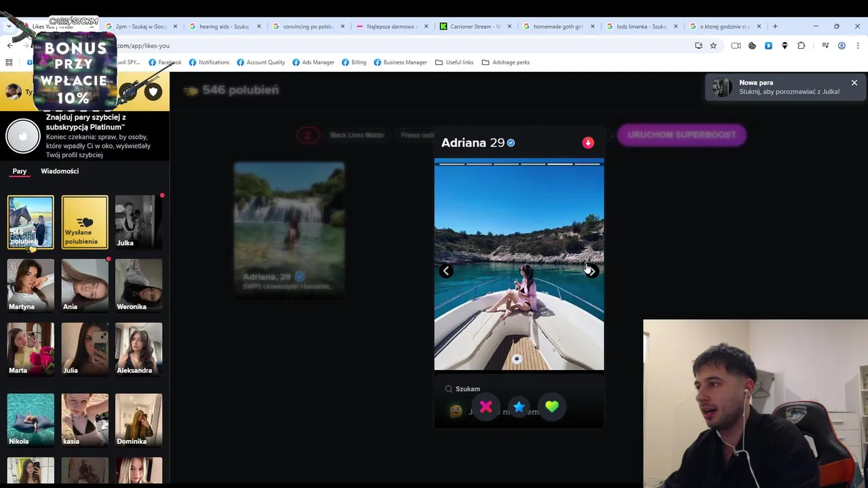Click the green Like heart button
868x488 pixels.
click(552, 407)
